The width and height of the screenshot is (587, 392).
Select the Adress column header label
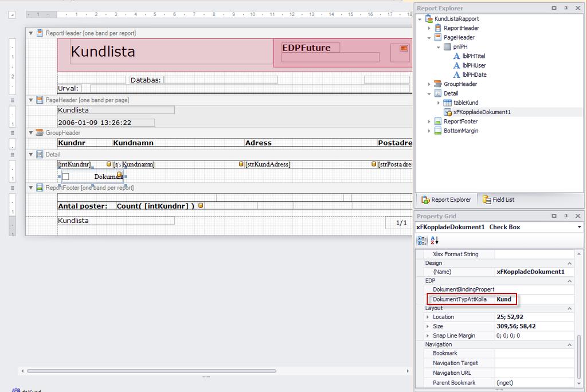[310, 143]
